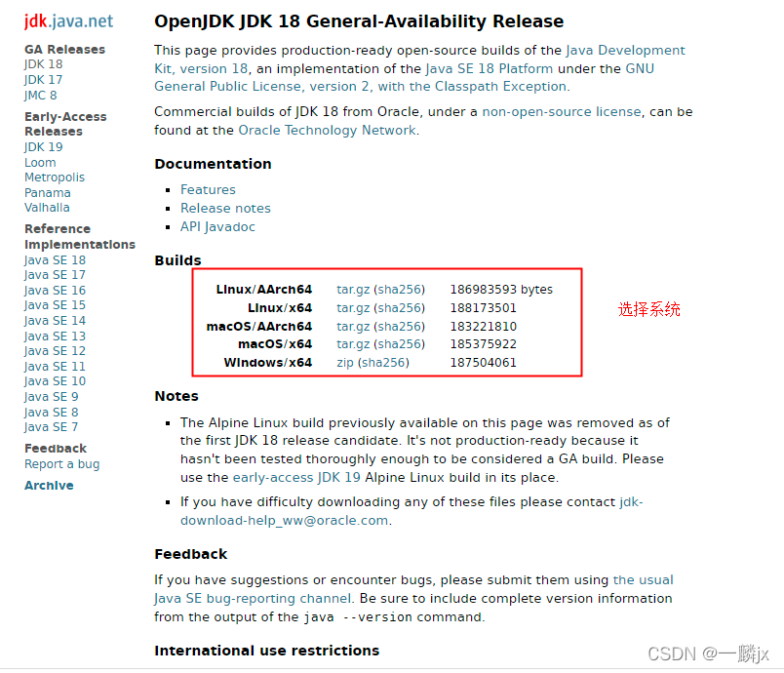Open the Valhalla early-access link
This screenshot has width=784, height=673.
pos(47,207)
